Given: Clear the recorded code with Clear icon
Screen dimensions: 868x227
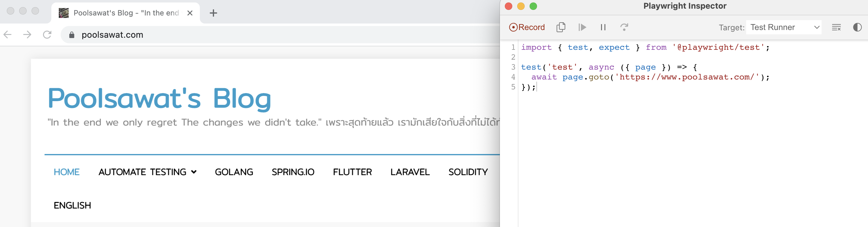Looking at the screenshot, I should pos(836,27).
